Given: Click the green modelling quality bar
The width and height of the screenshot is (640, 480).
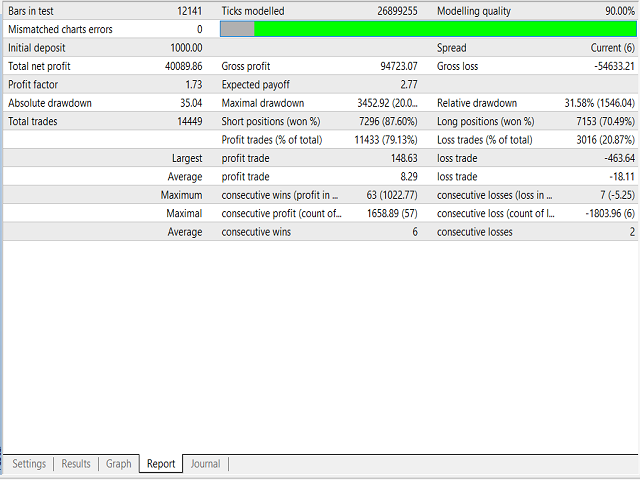Looking at the screenshot, I should coord(445,29).
